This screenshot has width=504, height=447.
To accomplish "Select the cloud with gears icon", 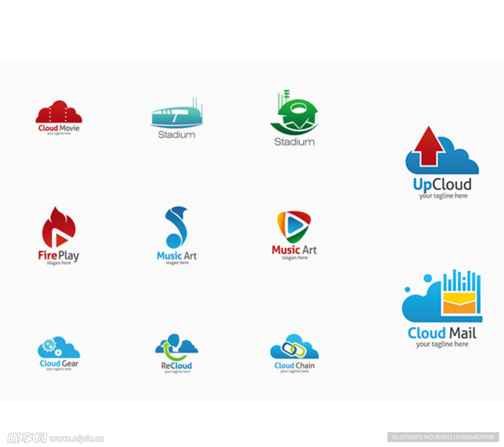I will coord(59,348).
